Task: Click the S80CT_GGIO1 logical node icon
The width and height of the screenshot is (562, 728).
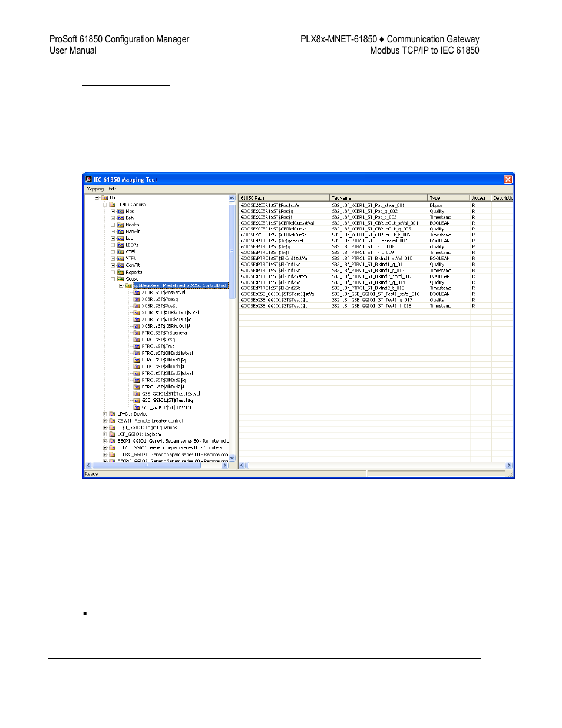Action: coord(113,448)
